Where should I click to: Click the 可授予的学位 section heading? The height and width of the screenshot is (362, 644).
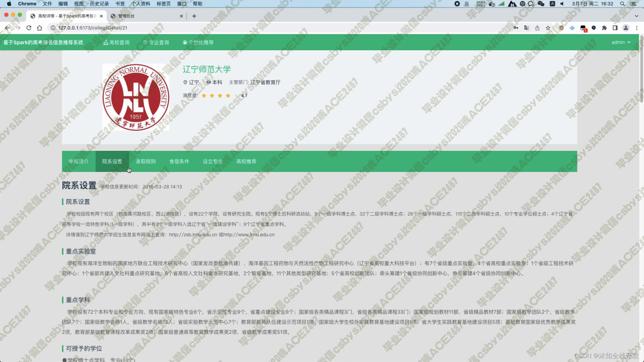[x=84, y=348]
